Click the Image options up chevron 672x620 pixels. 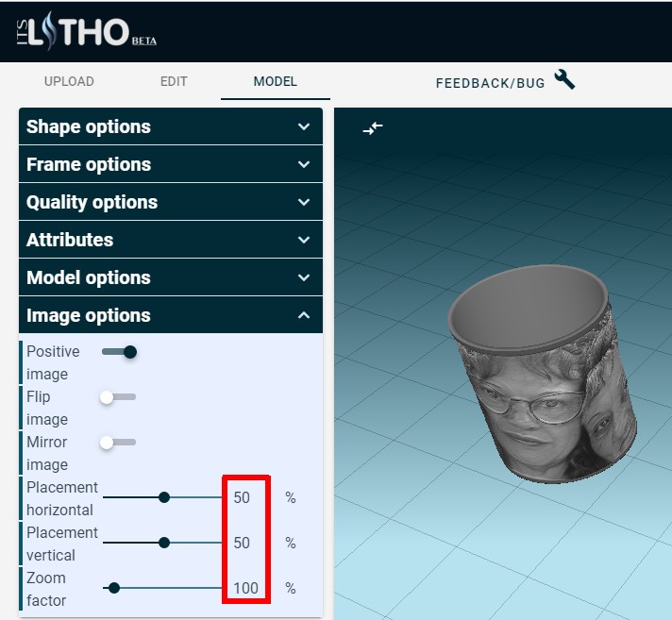tap(304, 315)
